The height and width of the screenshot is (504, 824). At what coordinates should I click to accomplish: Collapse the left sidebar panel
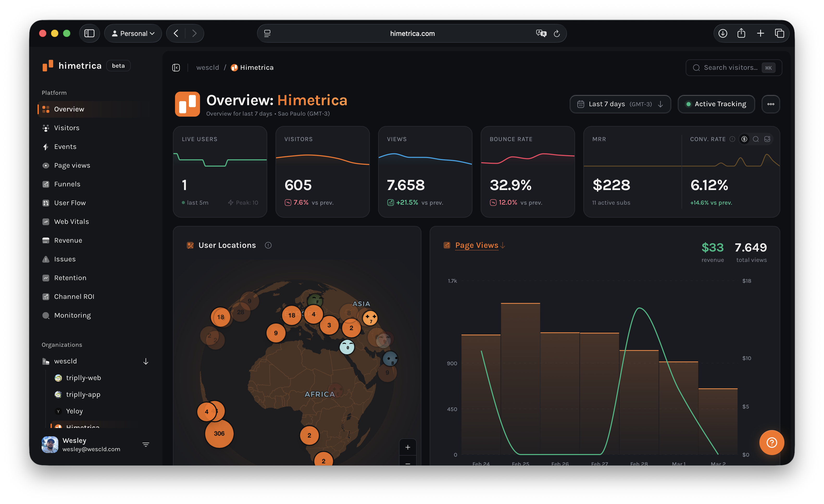point(176,67)
